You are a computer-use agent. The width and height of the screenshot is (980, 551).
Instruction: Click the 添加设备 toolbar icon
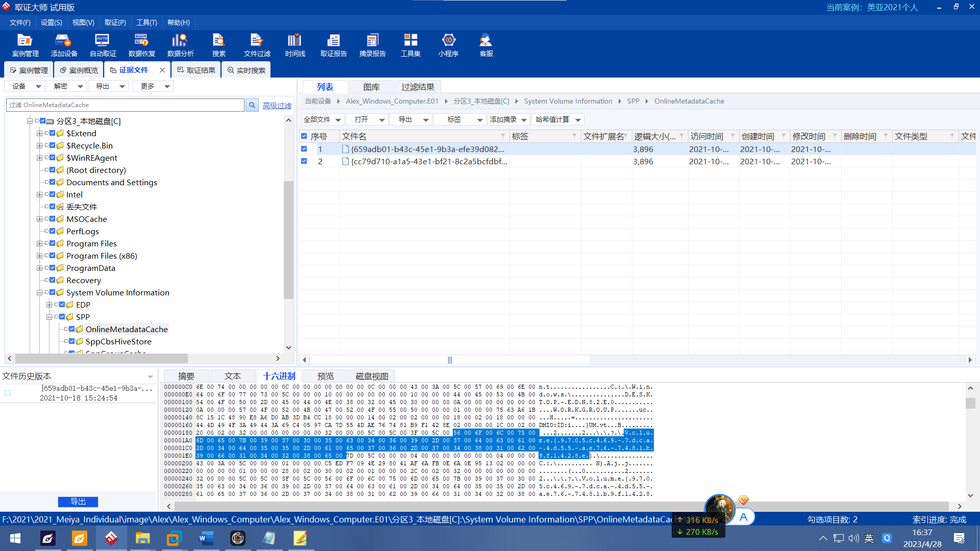(x=64, y=45)
